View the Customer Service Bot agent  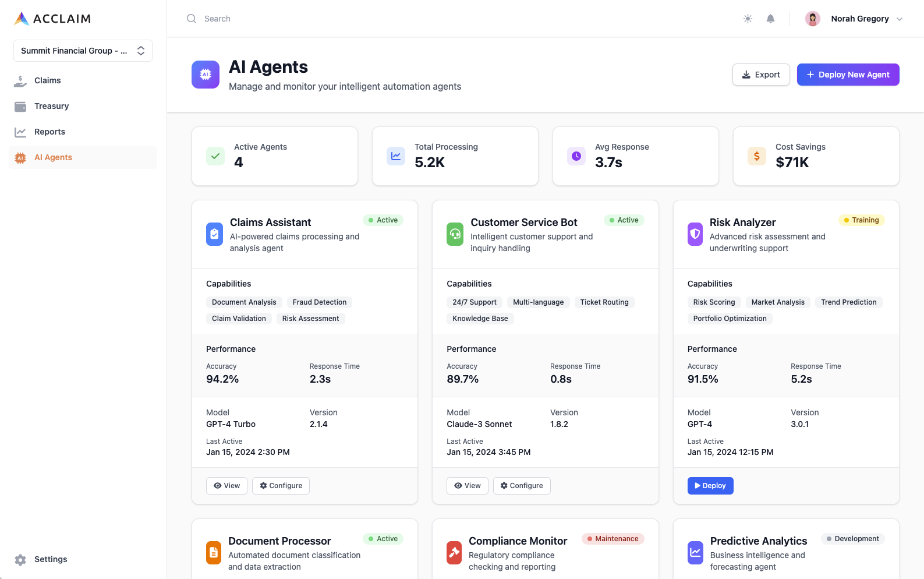pos(468,486)
